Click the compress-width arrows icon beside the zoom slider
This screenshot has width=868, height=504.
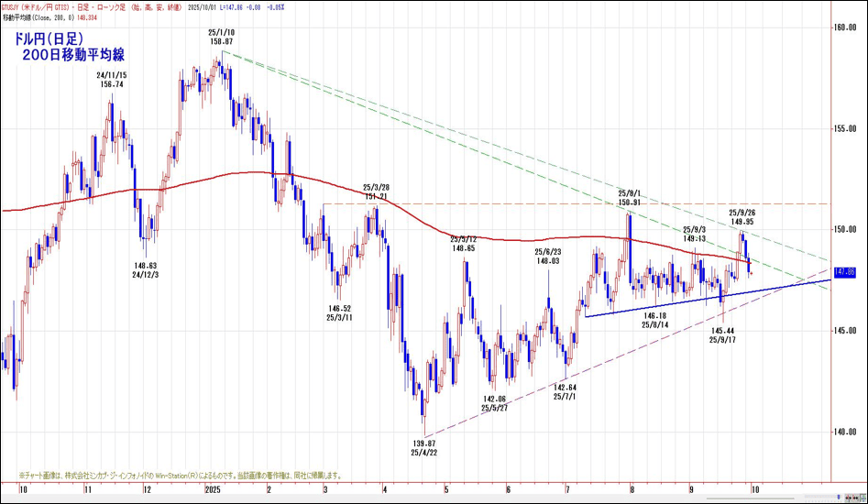coord(848,499)
